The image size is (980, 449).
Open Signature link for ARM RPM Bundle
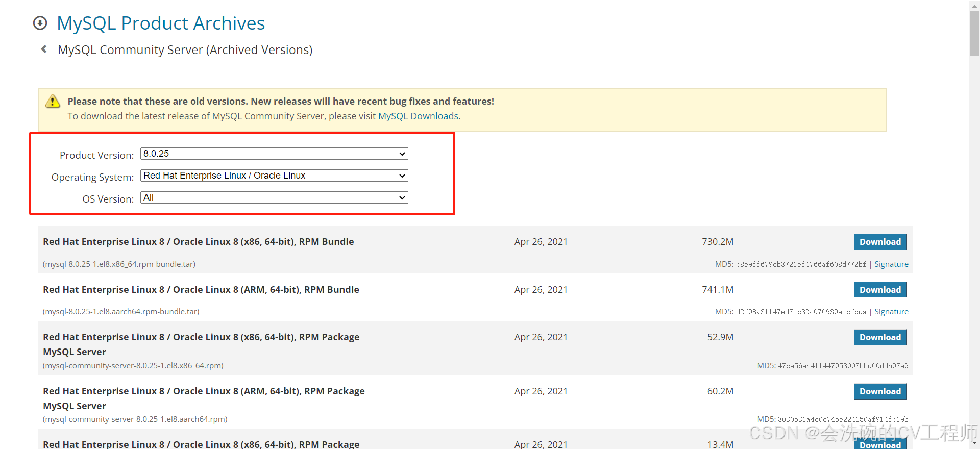(891, 312)
